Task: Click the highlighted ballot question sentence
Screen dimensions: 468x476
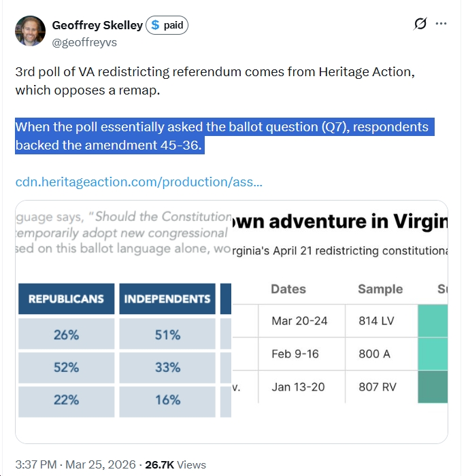Action: click(221, 136)
